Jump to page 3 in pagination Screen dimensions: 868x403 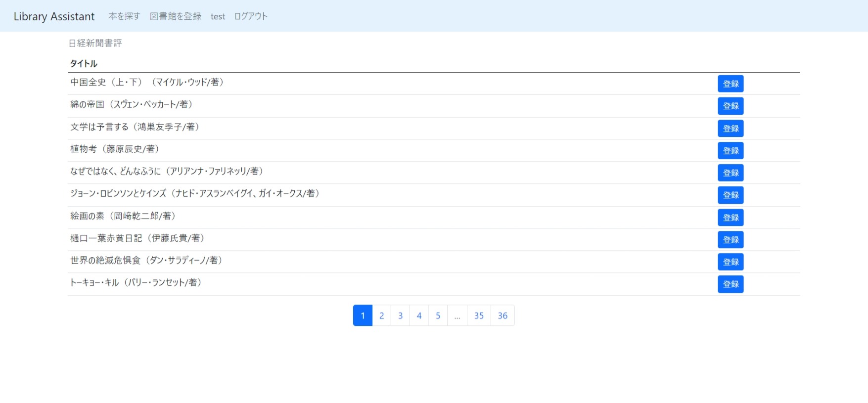(400, 315)
